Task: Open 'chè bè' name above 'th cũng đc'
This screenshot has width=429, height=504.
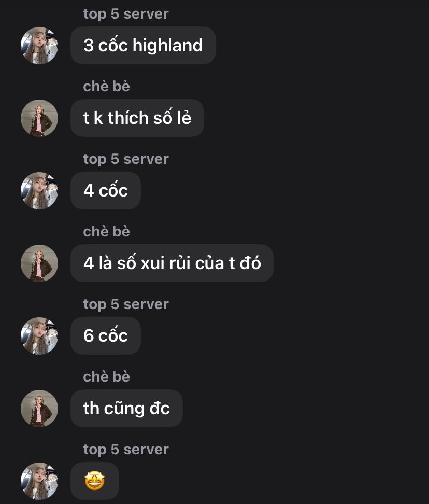Action: 107,377
